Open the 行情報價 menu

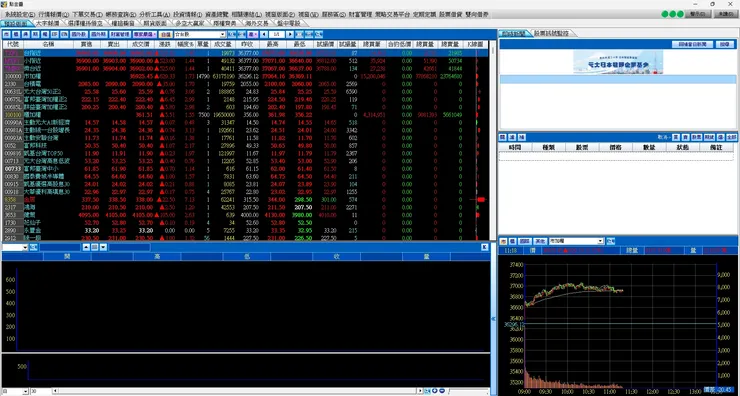pyautogui.click(x=53, y=15)
